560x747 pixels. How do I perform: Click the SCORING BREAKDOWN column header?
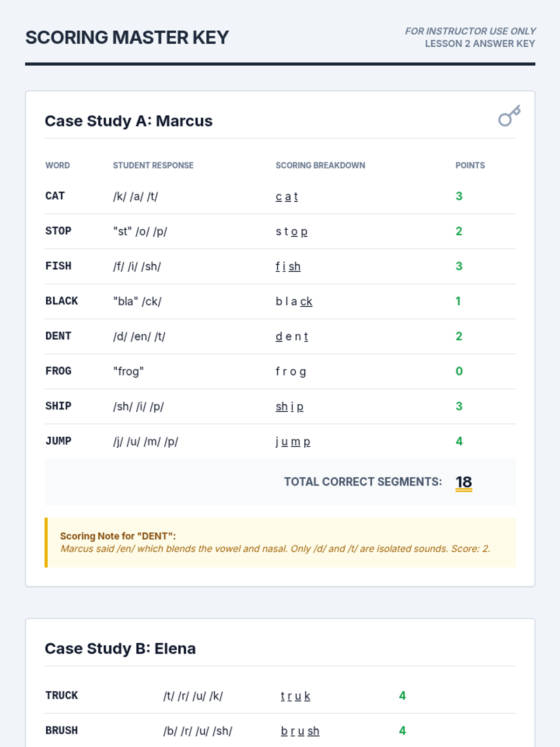320,165
